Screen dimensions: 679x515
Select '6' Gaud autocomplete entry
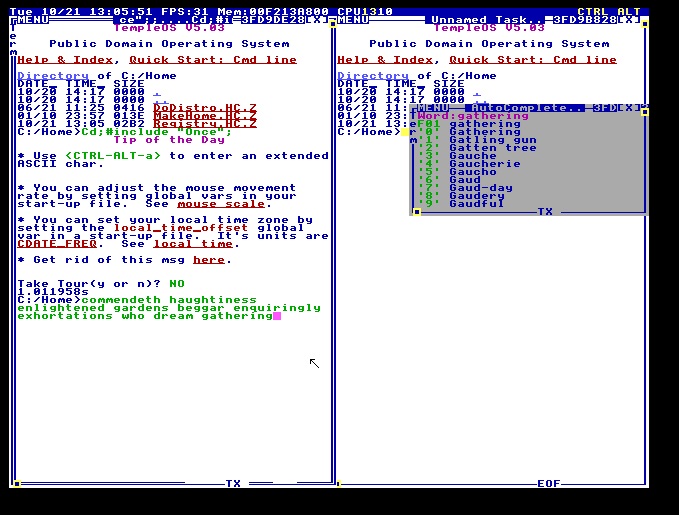point(449,180)
